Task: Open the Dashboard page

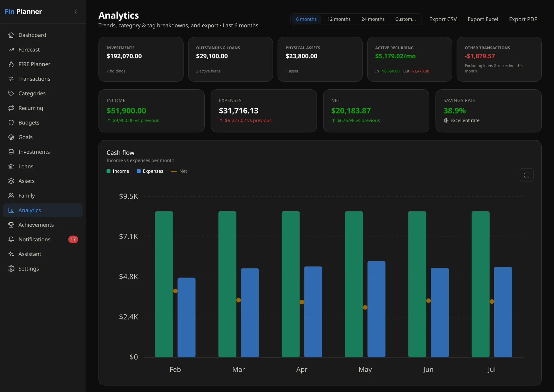Action: click(x=43, y=35)
